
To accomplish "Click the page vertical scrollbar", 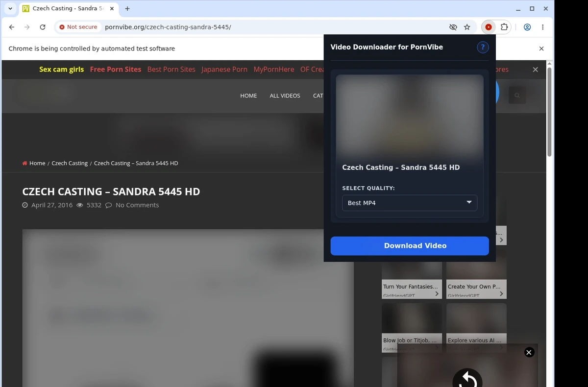I will [x=549, y=112].
